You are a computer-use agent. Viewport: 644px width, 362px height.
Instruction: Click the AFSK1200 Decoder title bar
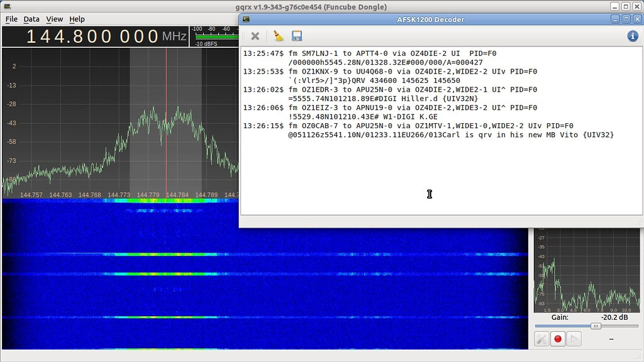pos(430,19)
